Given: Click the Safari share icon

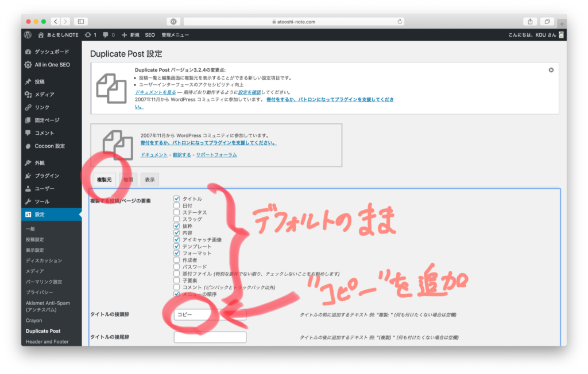Looking at the screenshot, I should [x=530, y=21].
